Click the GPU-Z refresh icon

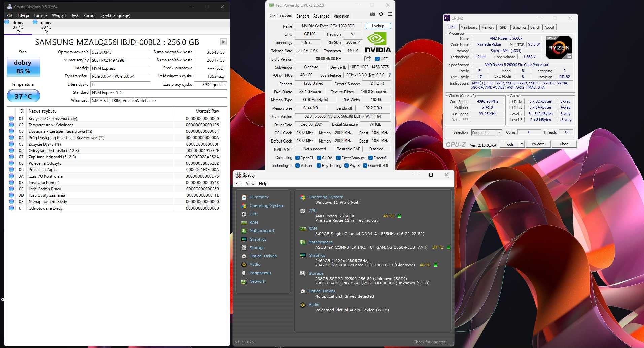pos(381,14)
